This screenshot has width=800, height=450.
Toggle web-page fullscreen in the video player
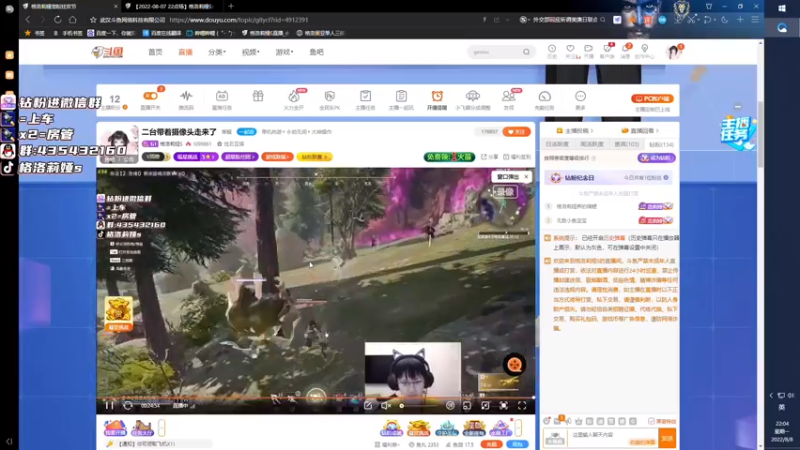tap(504, 406)
